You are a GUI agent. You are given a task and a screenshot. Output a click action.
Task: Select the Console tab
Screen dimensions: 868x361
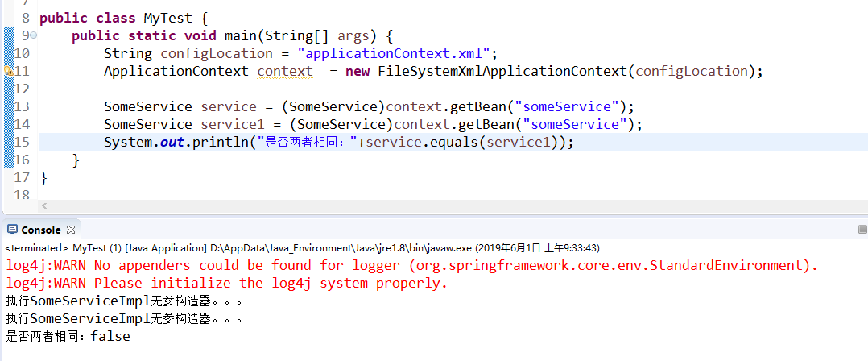coord(41,230)
